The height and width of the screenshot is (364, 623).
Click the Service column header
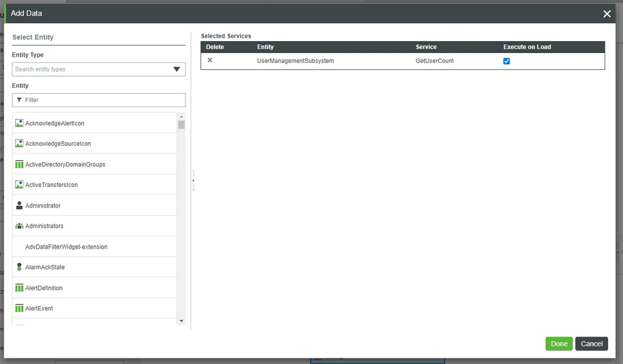pyautogui.click(x=426, y=47)
